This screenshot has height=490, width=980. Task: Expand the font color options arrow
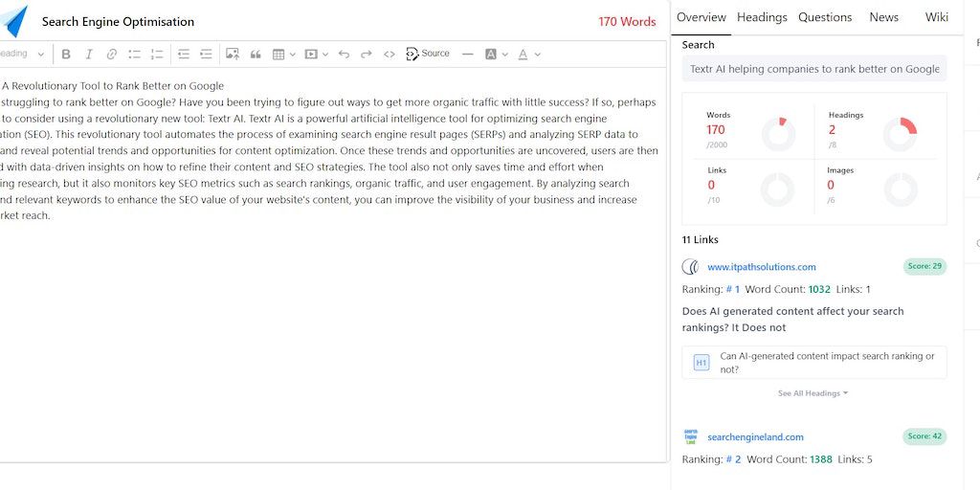538,55
